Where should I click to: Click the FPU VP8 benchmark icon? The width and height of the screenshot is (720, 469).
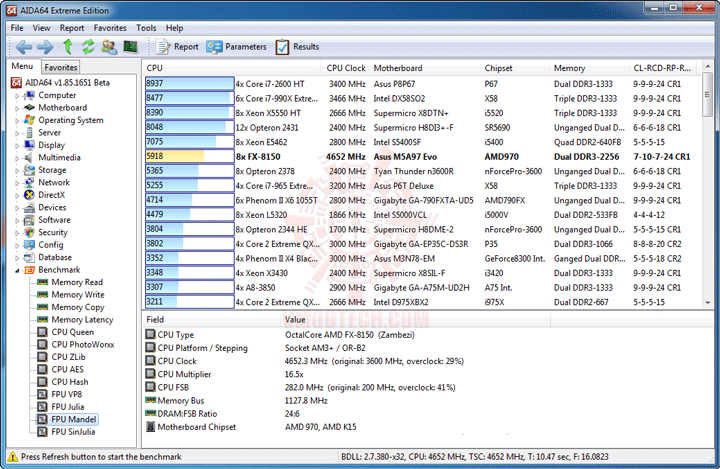pyautogui.click(x=42, y=394)
